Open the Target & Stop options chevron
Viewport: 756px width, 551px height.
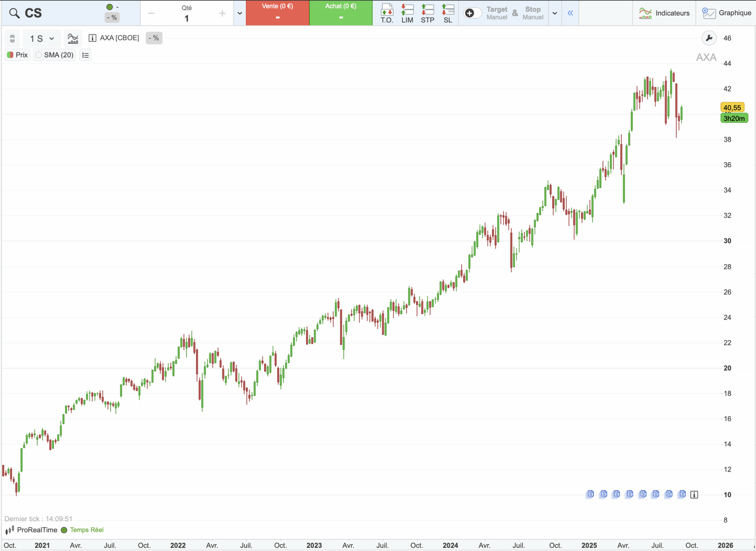[x=554, y=13]
